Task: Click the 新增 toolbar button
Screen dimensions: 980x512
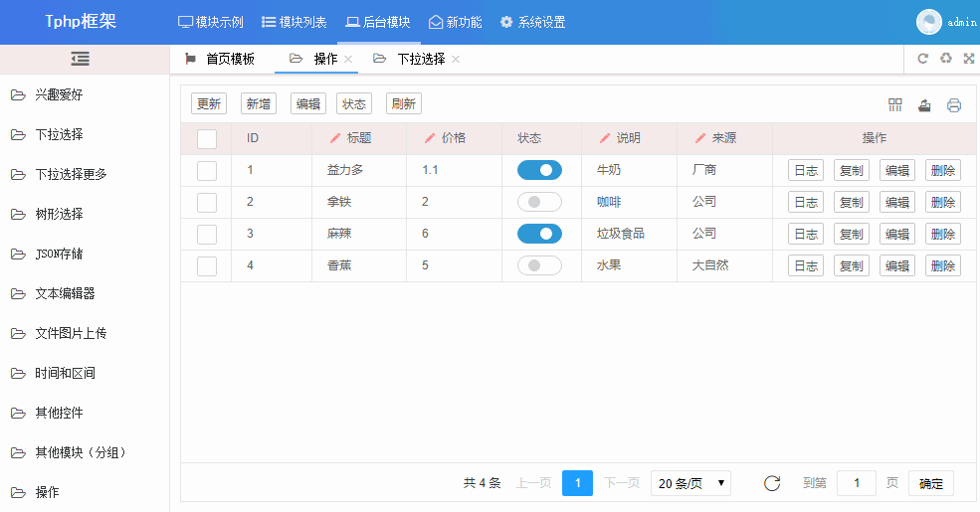Action: [259, 103]
